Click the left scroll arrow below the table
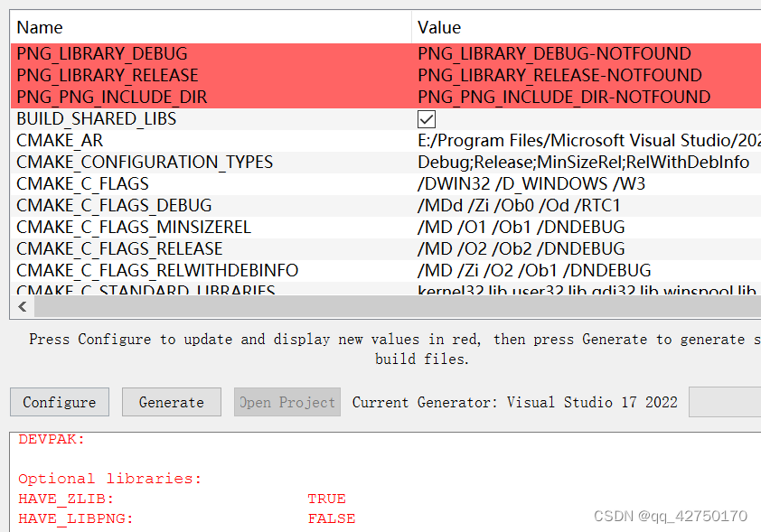Viewport: 761px width, 532px height. [22, 308]
